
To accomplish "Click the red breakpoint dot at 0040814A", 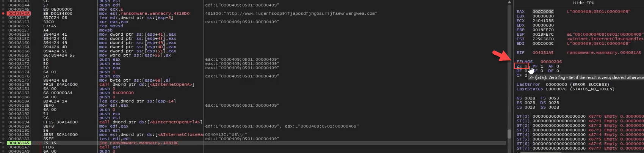I will (3, 13).
